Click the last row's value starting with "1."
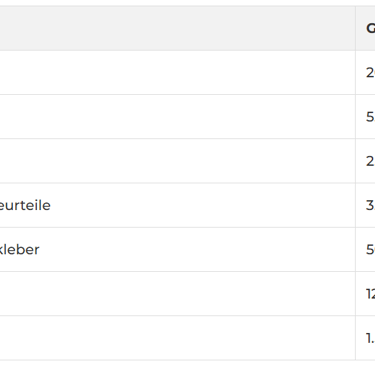The height and width of the screenshot is (366, 375). [x=365, y=338]
